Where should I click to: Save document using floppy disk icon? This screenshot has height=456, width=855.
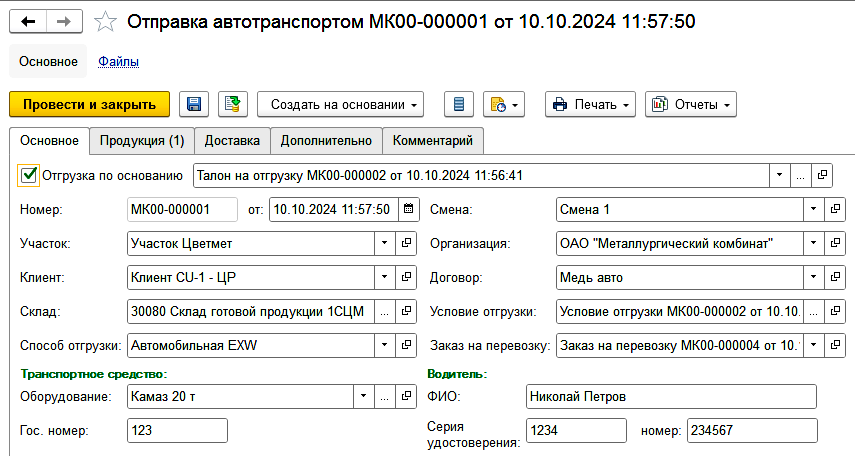tap(194, 104)
